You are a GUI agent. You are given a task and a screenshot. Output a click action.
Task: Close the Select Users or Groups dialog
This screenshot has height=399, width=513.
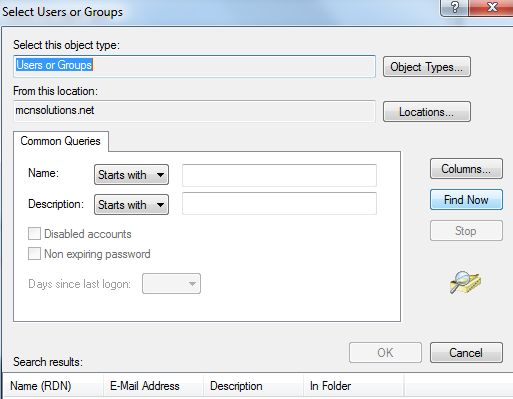491,8
